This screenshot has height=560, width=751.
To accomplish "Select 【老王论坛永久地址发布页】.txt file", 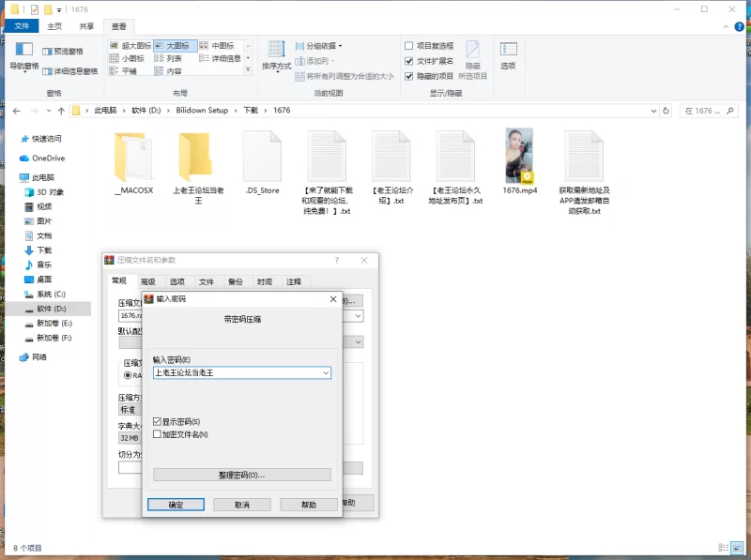I will pyautogui.click(x=455, y=168).
